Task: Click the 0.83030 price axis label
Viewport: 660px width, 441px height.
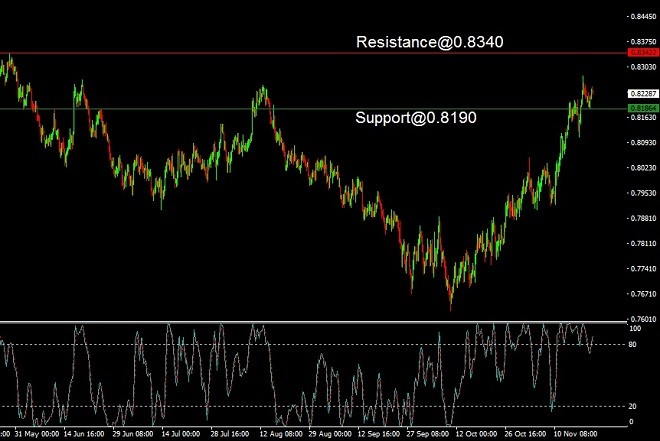Action: 643,67
